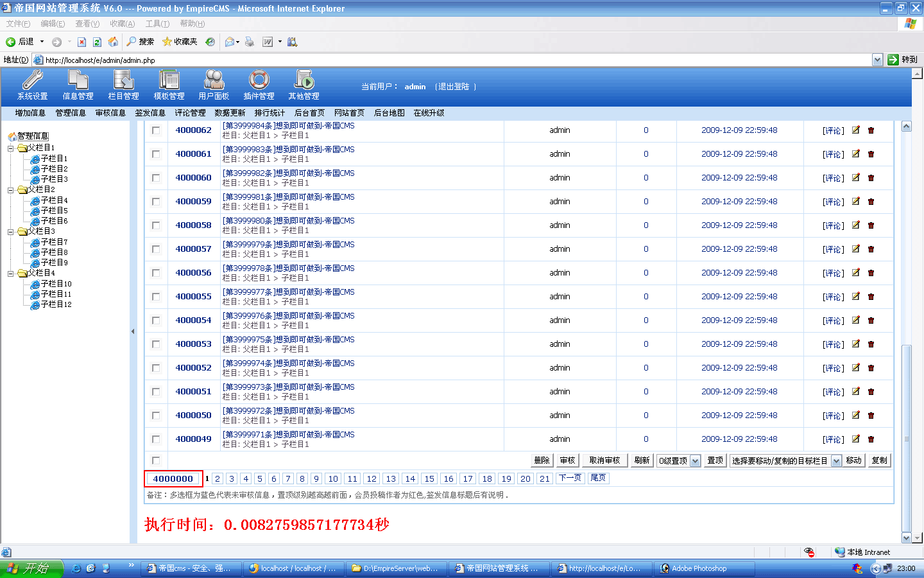The image size is (924, 578).
Task: Select checkbox for entry 4000055
Action: point(156,297)
